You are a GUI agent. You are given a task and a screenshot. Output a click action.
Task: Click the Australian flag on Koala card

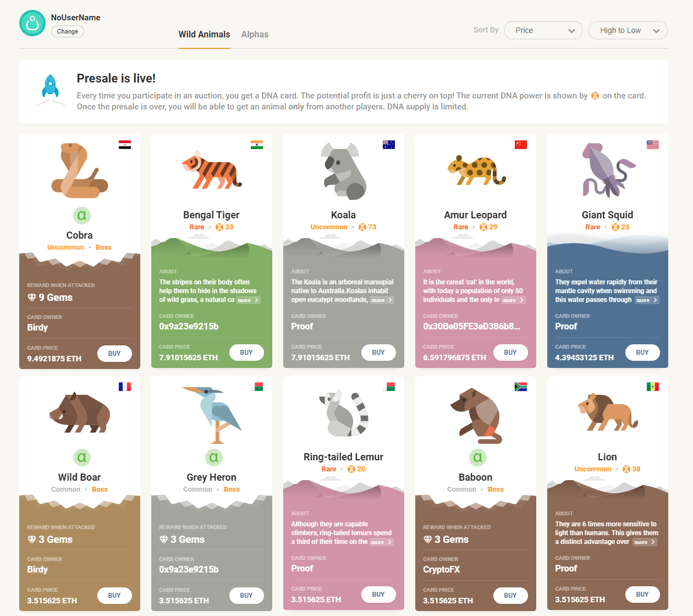[x=389, y=145]
